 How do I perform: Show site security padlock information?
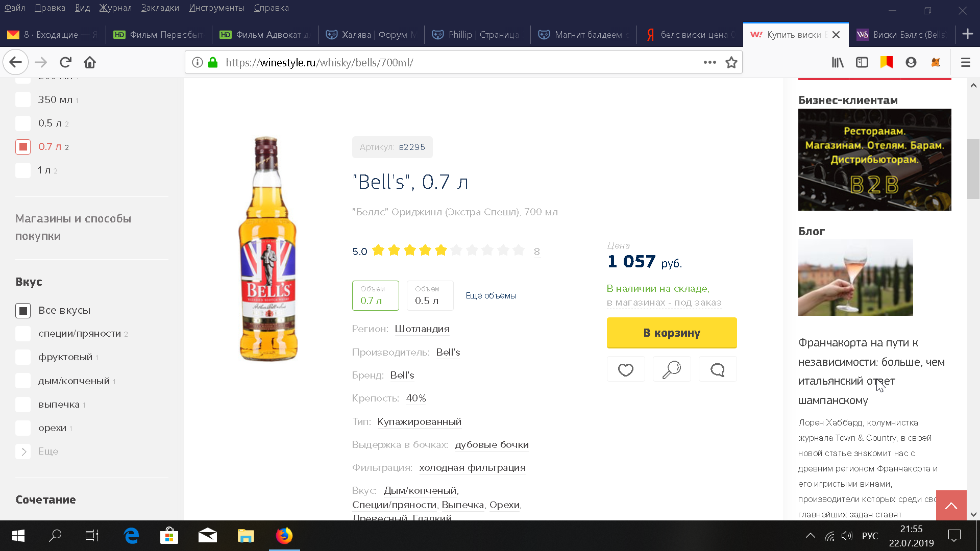click(x=213, y=62)
